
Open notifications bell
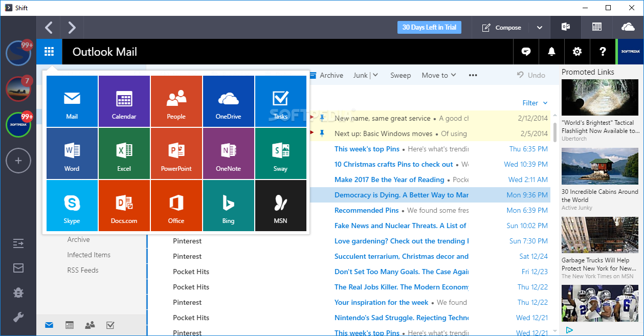click(551, 52)
